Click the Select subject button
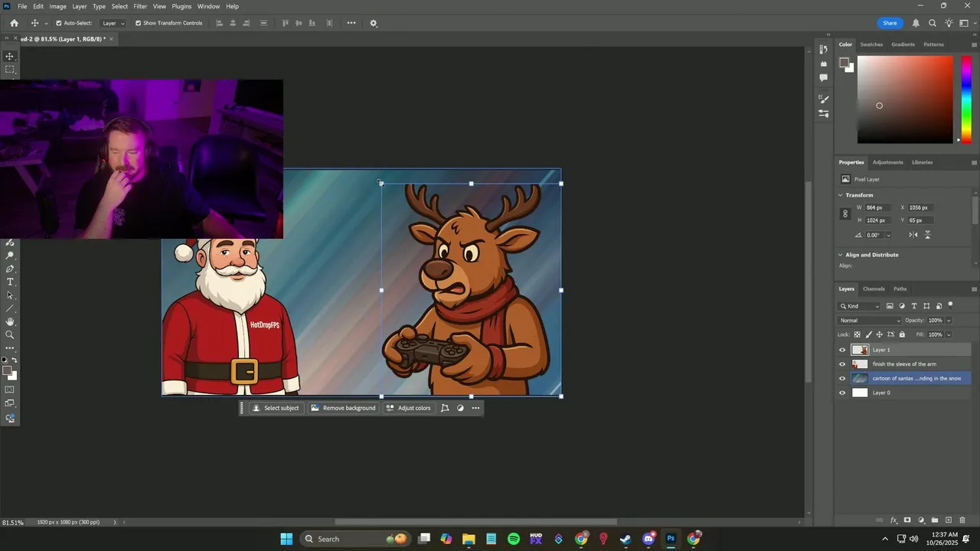The image size is (980, 551). 276,408
